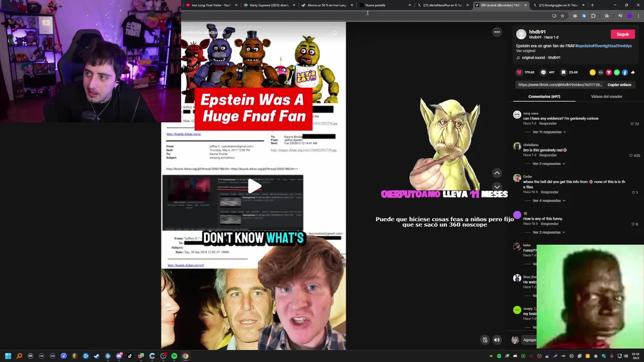The image size is (644, 362).
Task: Click the comment input field Agregar
Action: click(x=530, y=340)
